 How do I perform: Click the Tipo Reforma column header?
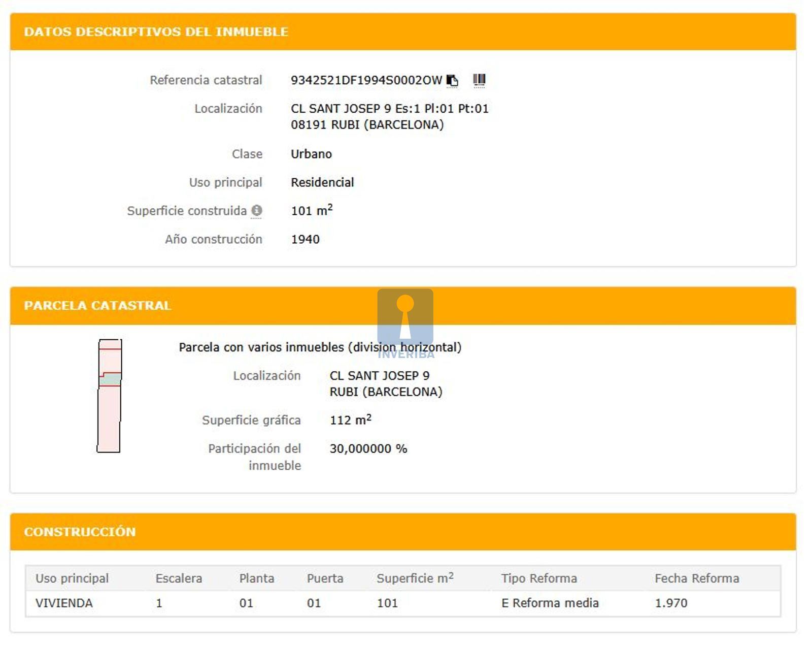[539, 578]
